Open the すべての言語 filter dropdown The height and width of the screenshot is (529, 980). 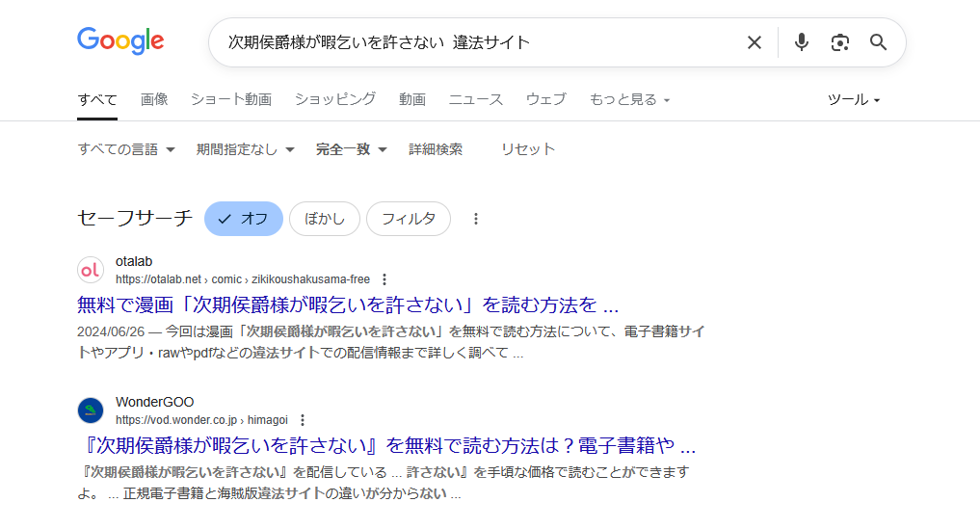pyautogui.click(x=126, y=149)
